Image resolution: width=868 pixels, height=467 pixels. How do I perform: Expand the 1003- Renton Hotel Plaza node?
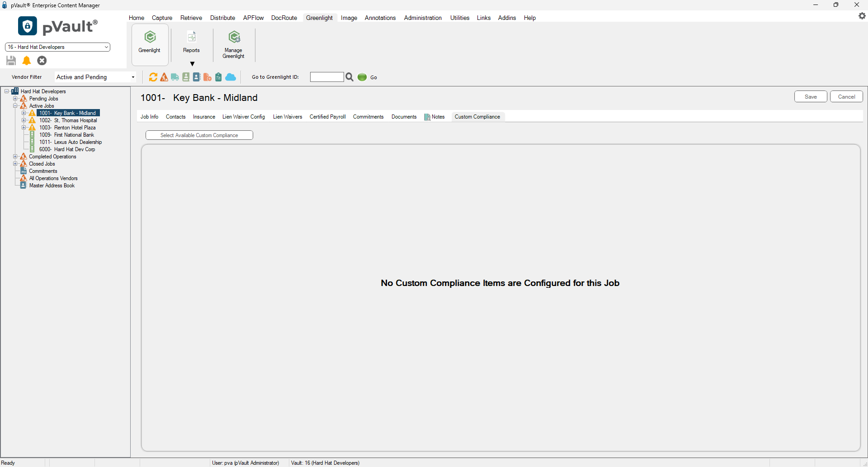tap(24, 128)
